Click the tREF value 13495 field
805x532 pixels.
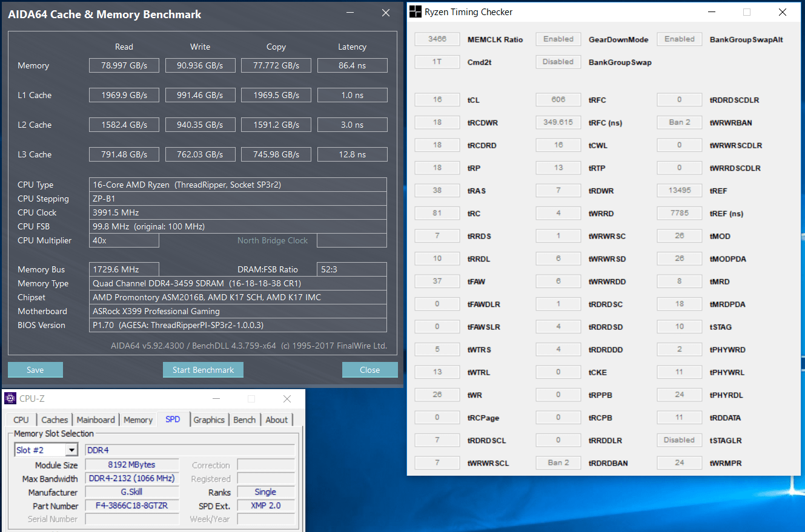(x=680, y=191)
